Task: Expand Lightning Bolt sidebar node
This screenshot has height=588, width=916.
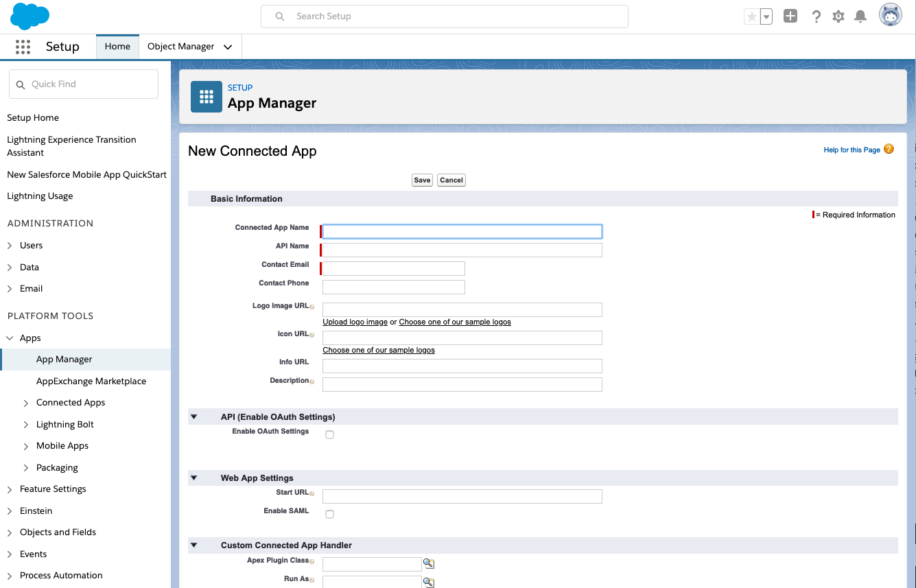Action: (26, 425)
